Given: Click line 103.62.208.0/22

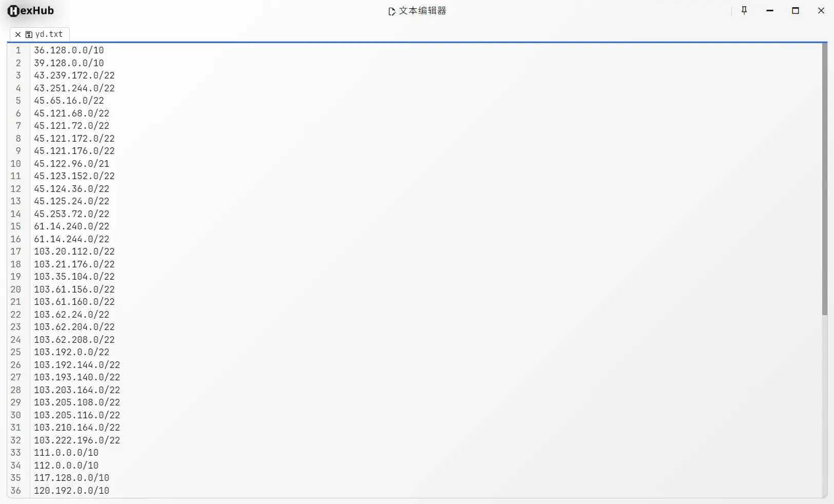Looking at the screenshot, I should point(74,339).
